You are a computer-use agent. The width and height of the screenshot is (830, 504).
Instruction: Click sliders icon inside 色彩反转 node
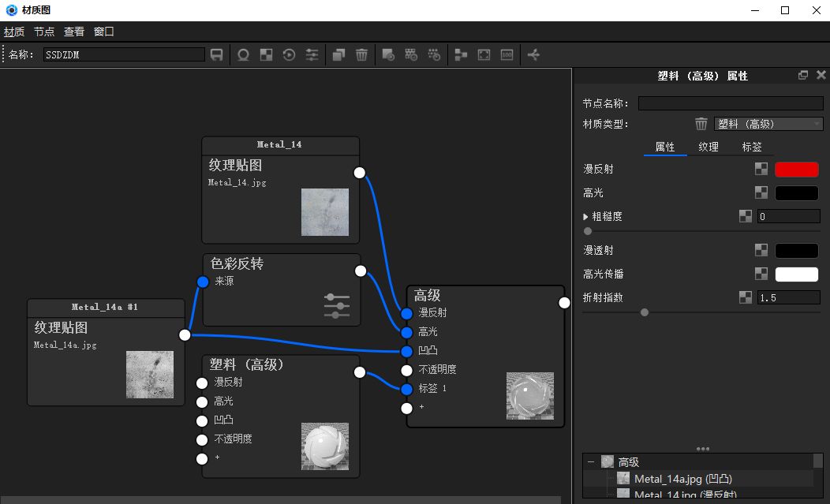click(x=337, y=306)
